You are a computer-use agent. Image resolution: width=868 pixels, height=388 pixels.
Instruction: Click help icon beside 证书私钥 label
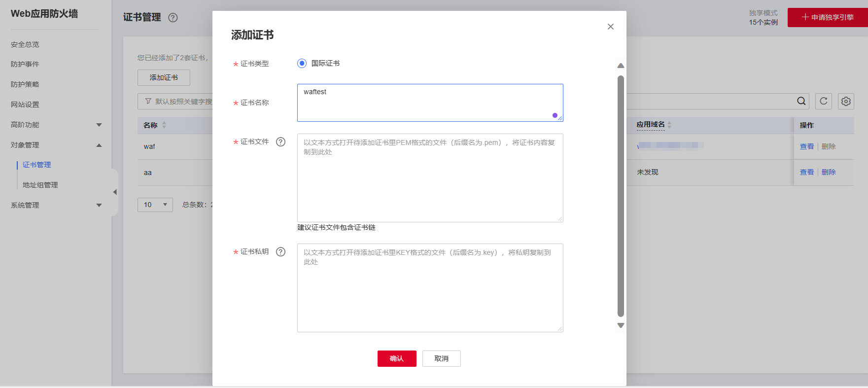pos(280,252)
